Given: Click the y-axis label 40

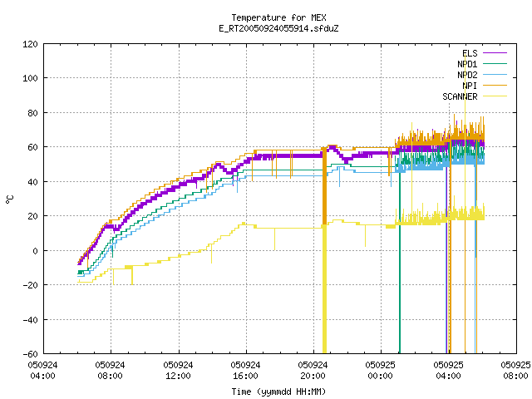Looking at the screenshot, I should tap(32, 182).
